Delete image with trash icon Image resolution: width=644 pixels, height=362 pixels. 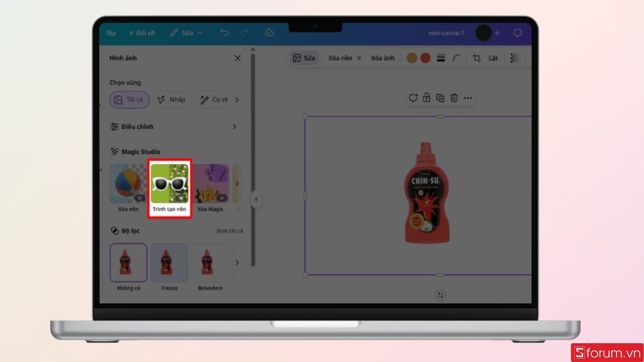tap(454, 98)
